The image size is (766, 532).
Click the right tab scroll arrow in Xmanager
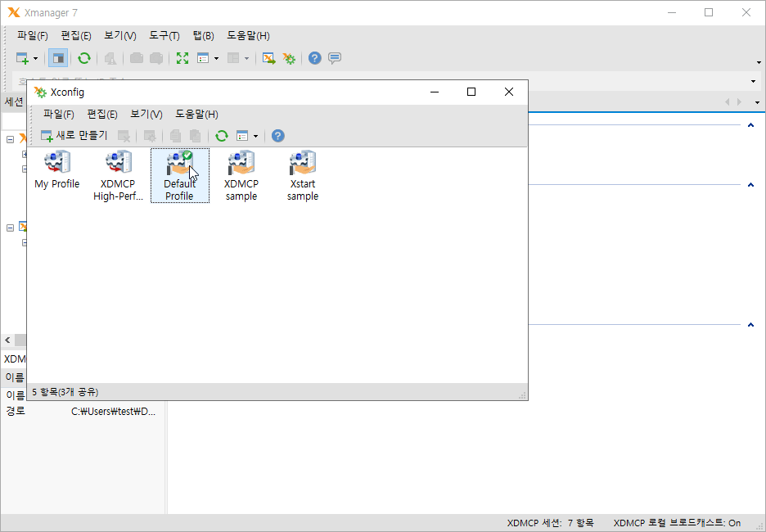[739, 102]
